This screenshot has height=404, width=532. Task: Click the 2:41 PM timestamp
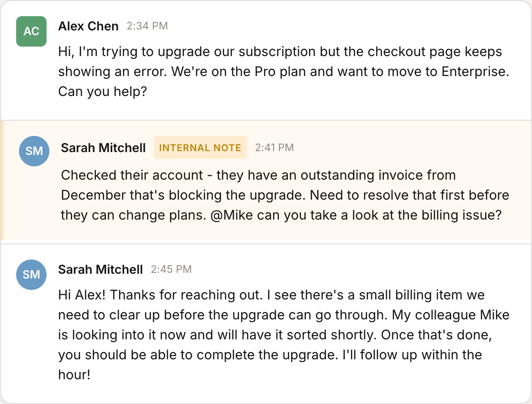tap(275, 147)
